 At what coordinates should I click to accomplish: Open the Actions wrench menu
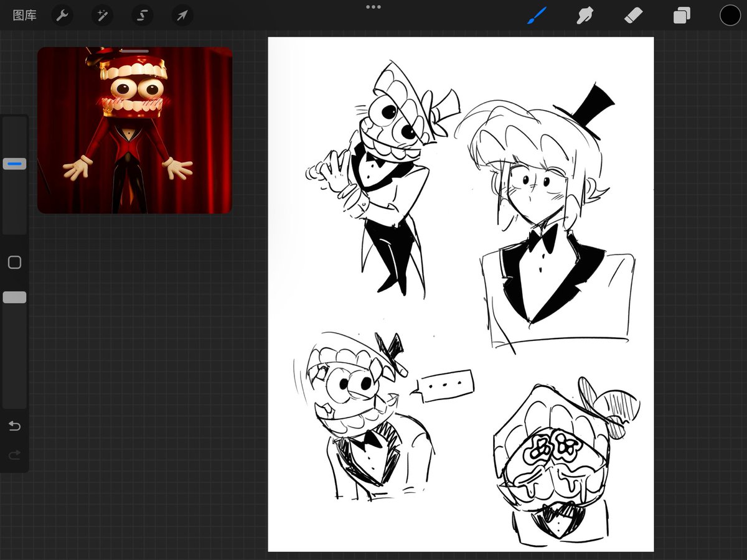click(x=62, y=15)
